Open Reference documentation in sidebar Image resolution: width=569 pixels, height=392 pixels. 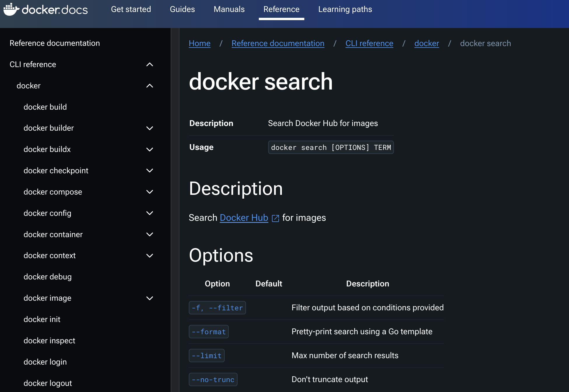point(55,43)
